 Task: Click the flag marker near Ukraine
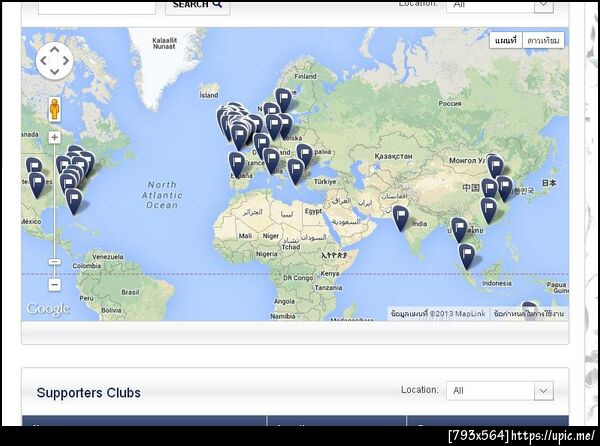pyautogui.click(x=305, y=155)
